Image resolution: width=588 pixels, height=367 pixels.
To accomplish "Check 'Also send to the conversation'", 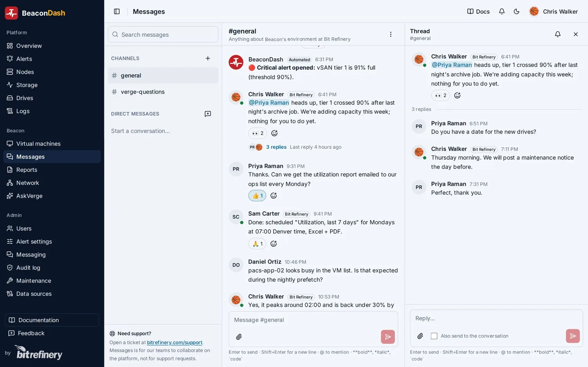I will (x=434, y=336).
